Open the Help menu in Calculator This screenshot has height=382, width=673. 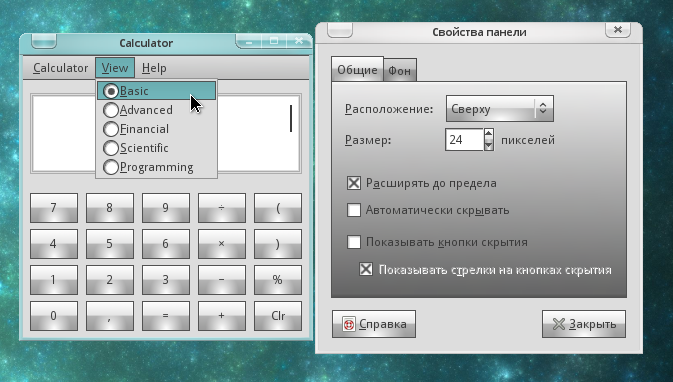click(x=154, y=68)
